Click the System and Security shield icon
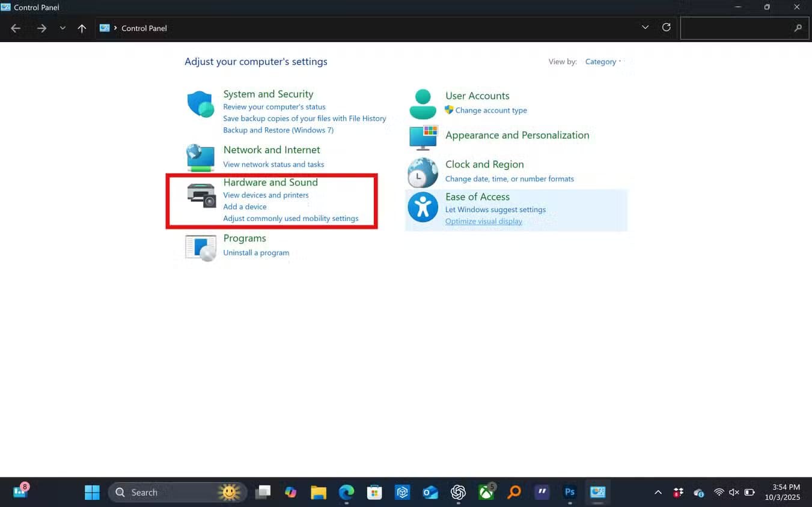The image size is (812, 507). click(x=200, y=105)
